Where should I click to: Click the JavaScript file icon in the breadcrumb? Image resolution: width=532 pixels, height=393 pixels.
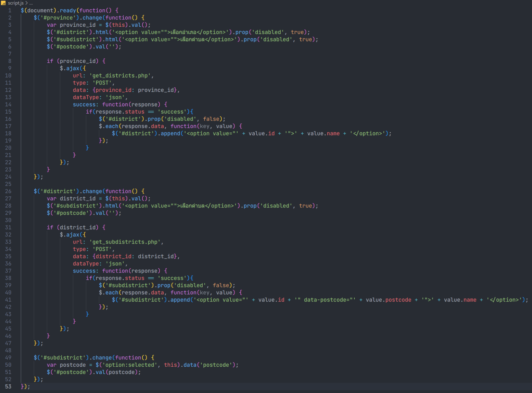(x=4, y=3)
